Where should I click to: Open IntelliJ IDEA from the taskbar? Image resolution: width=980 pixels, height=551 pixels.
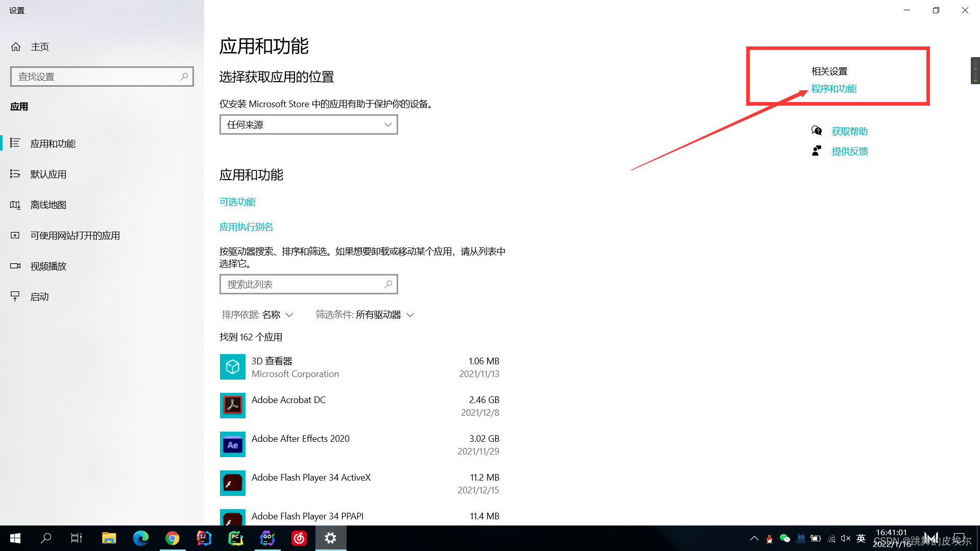pyautogui.click(x=204, y=538)
